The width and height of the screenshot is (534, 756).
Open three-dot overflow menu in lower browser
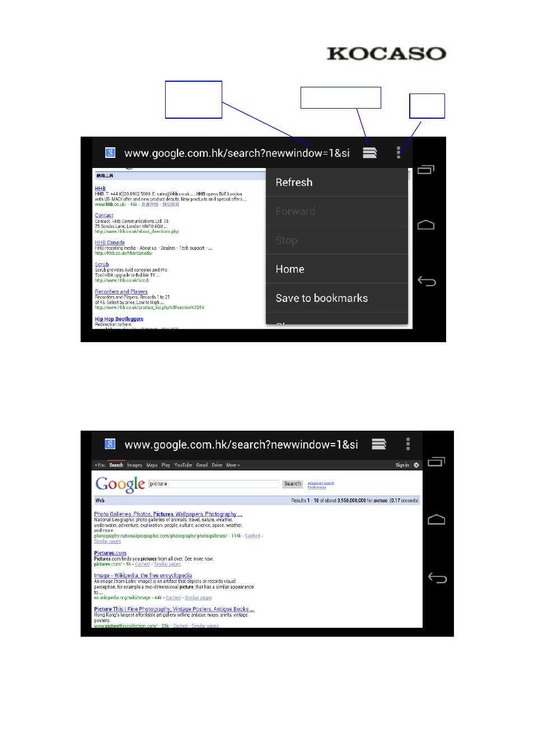pos(408,444)
